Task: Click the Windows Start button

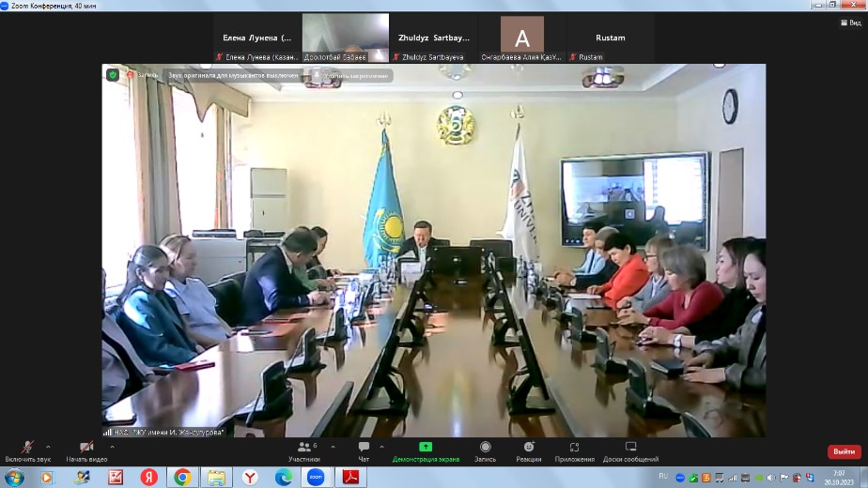Action: [14, 478]
